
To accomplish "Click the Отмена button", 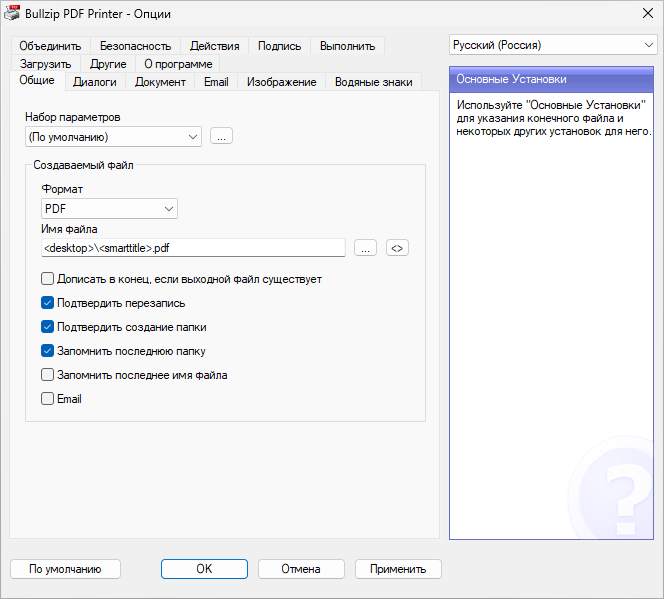I will pyautogui.click(x=301, y=569).
